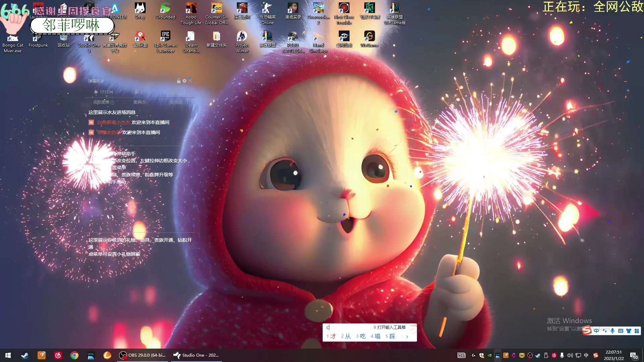
Task: Click the Sogou input tray icon in the taskbar
Action: [596, 355]
